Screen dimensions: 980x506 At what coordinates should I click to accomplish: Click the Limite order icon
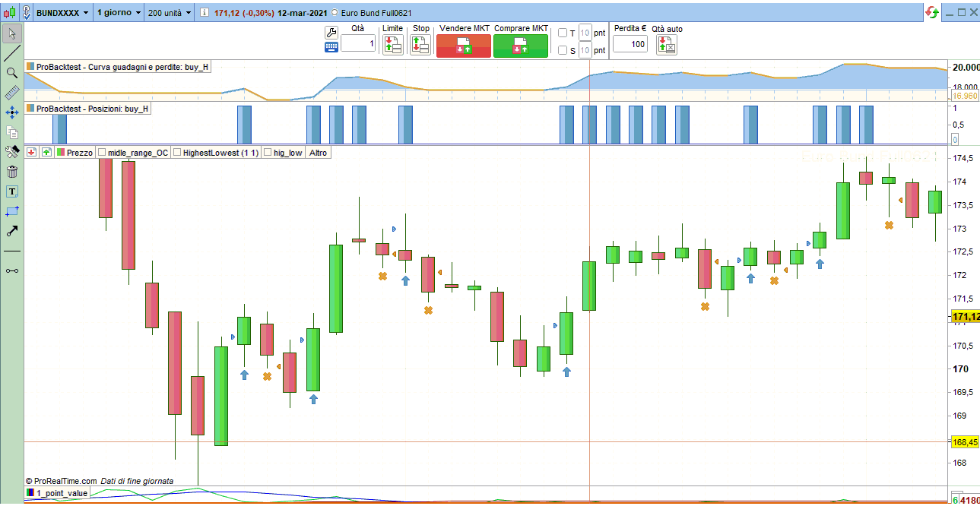(392, 46)
